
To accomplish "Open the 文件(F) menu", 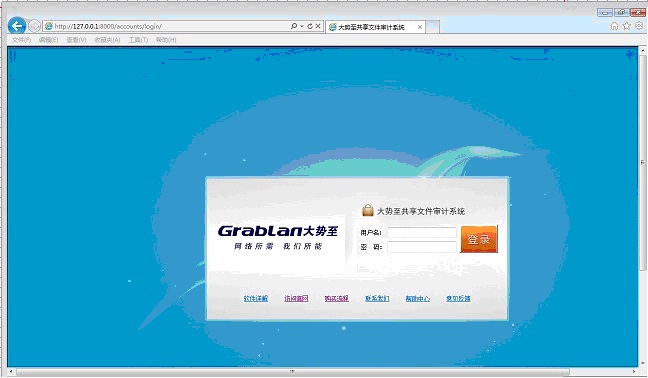I will click(x=21, y=40).
